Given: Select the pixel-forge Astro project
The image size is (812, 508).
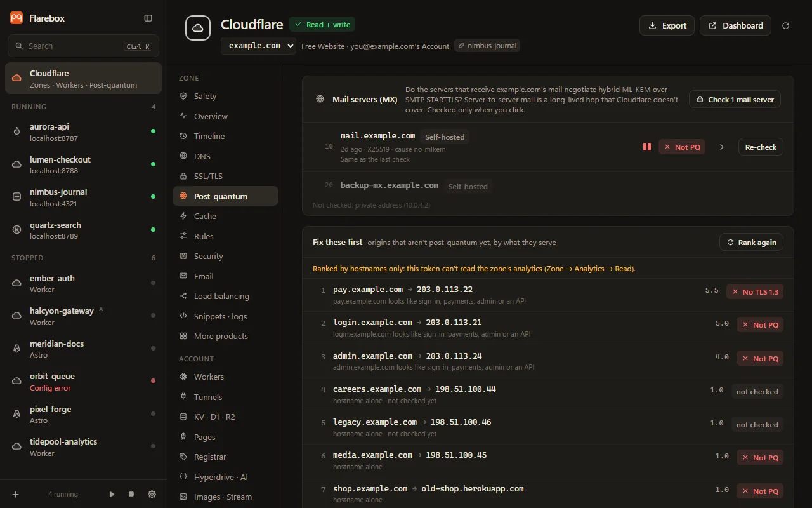Looking at the screenshot, I should (83, 414).
